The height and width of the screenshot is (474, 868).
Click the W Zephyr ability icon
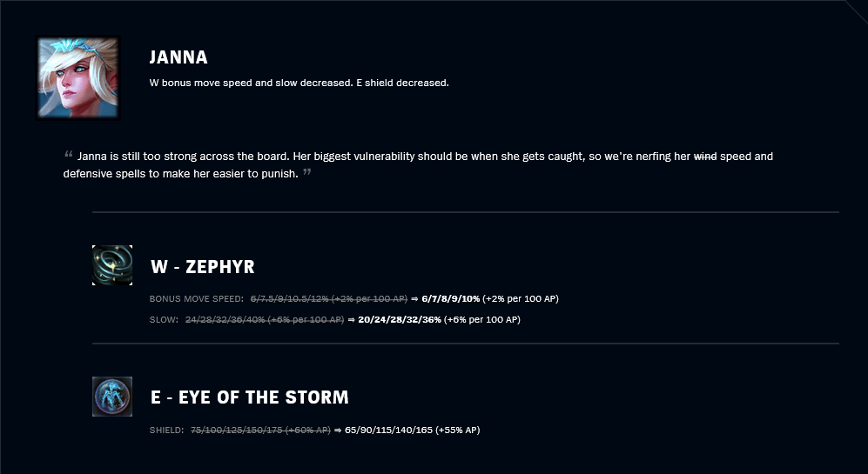point(112,265)
